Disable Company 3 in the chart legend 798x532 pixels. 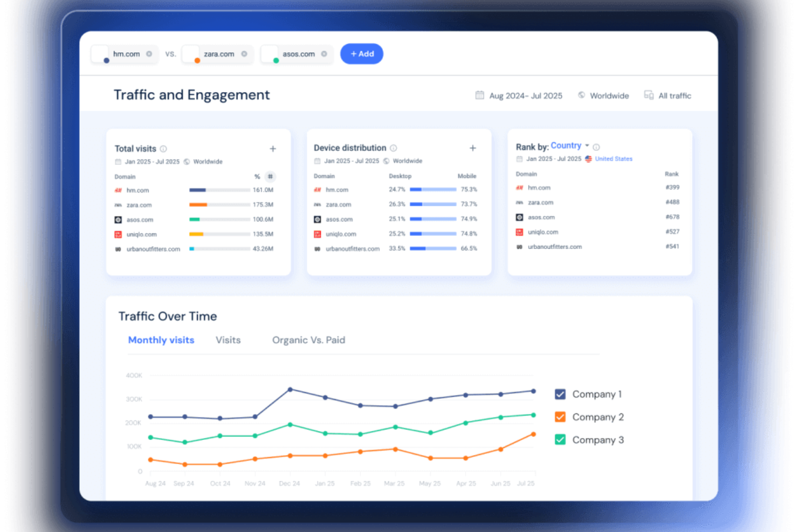pyautogui.click(x=560, y=439)
